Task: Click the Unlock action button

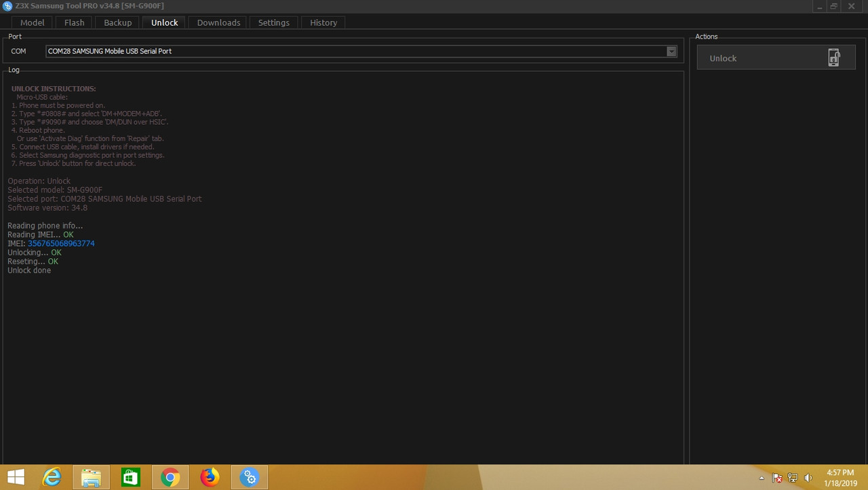Action: [x=776, y=58]
